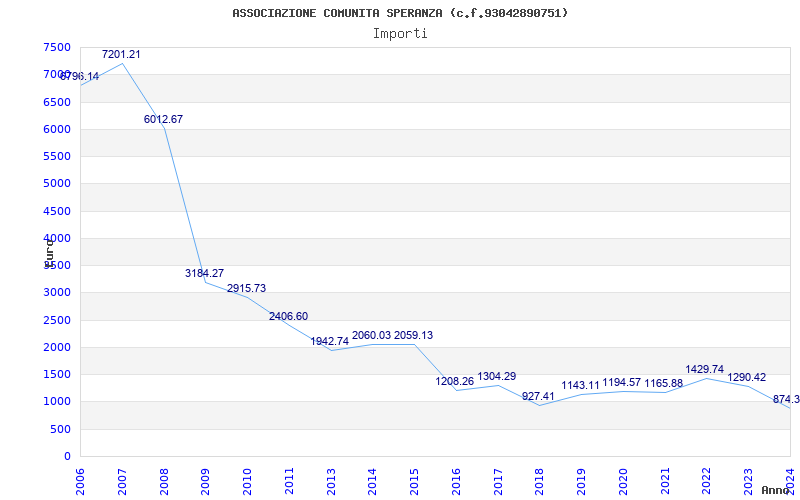
Task: Click the line's lowest dip at 2018
Action: click(540, 406)
